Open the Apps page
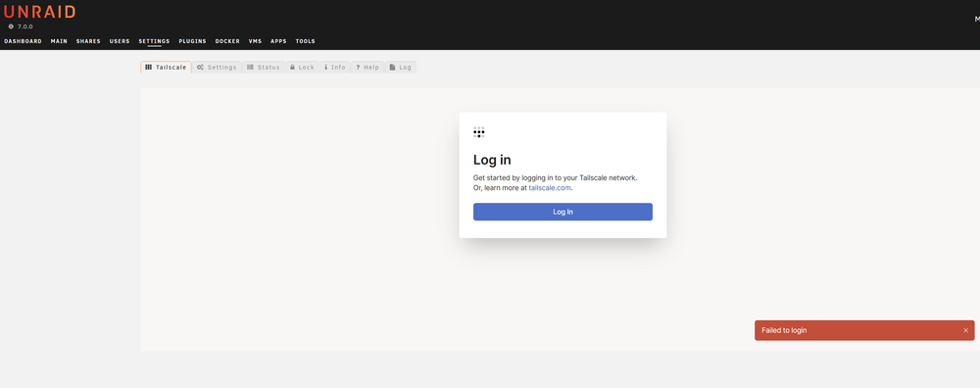 (278, 41)
